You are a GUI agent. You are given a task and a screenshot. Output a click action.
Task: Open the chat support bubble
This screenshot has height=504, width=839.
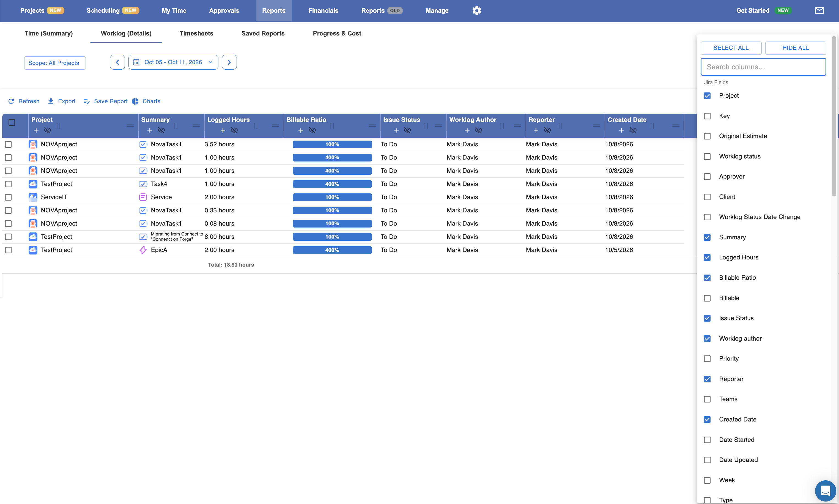[x=825, y=491]
